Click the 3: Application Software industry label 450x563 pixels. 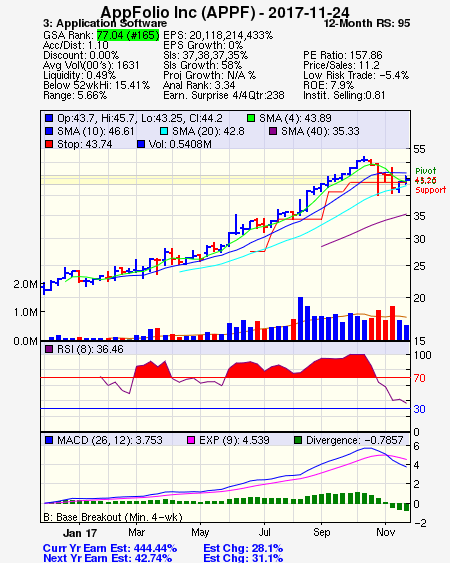(x=105, y=24)
